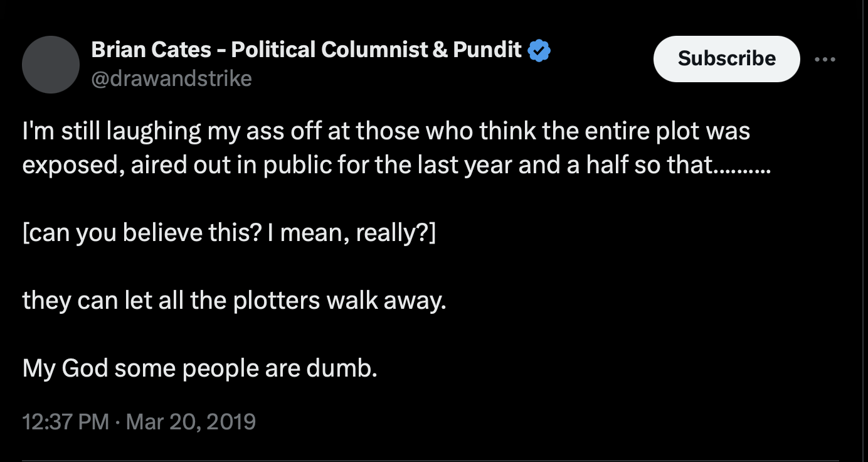
Task: Click the white Subscribe button
Action: coord(727,58)
